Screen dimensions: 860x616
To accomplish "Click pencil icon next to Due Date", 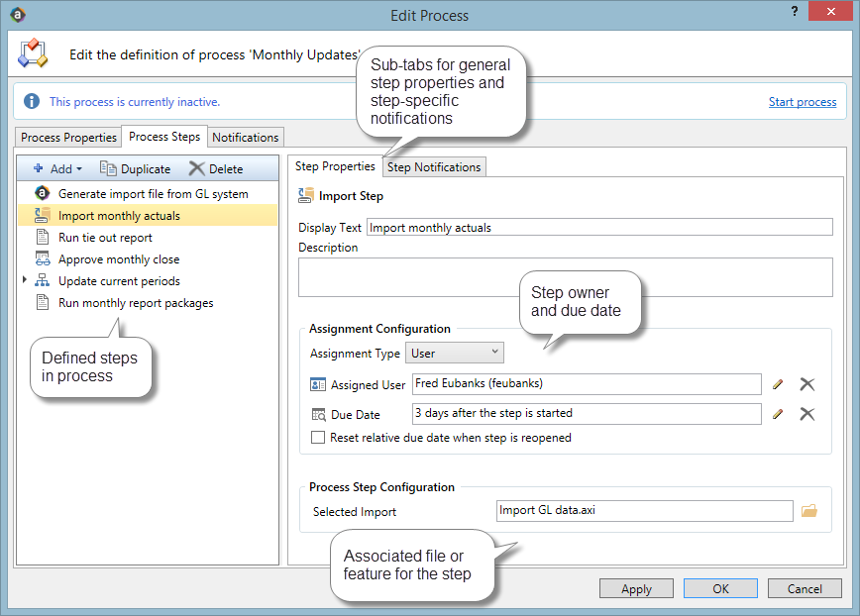I will tap(778, 414).
